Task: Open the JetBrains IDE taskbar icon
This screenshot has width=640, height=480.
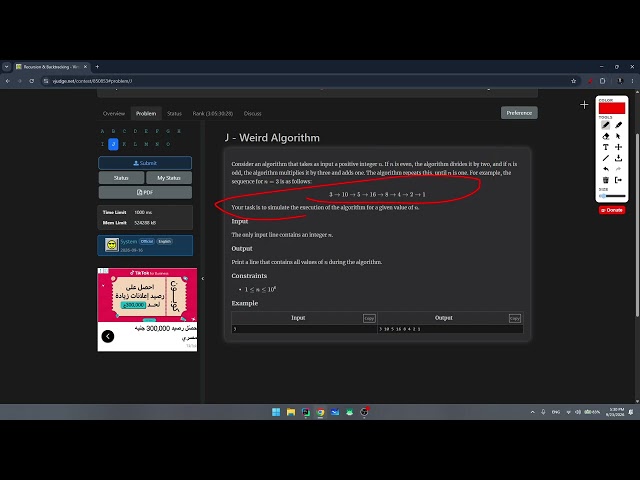Action: coord(305,412)
